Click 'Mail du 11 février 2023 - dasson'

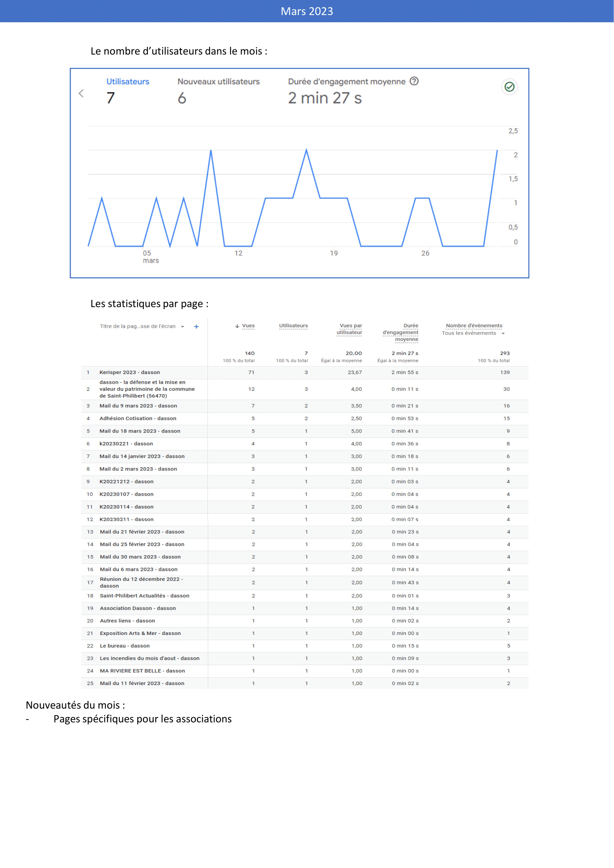click(x=142, y=684)
